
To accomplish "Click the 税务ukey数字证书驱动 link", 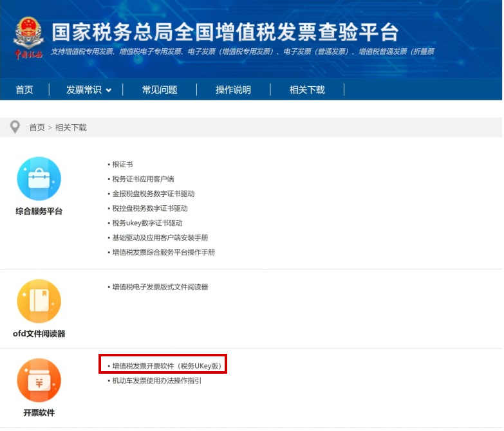I will click(x=147, y=223).
